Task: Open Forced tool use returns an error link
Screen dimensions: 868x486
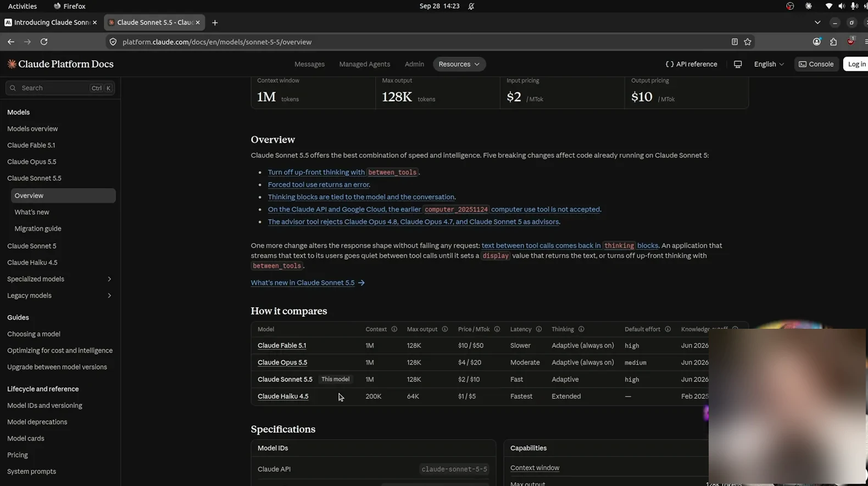Action: pos(319,185)
